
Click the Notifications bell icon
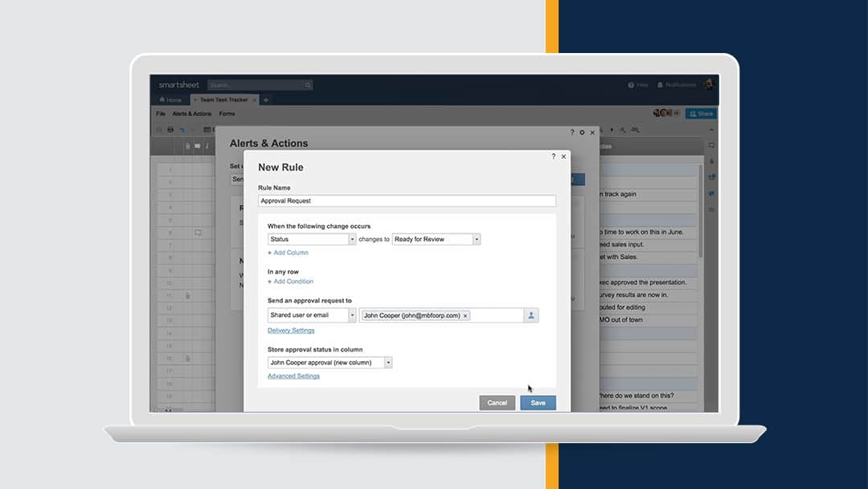661,84
